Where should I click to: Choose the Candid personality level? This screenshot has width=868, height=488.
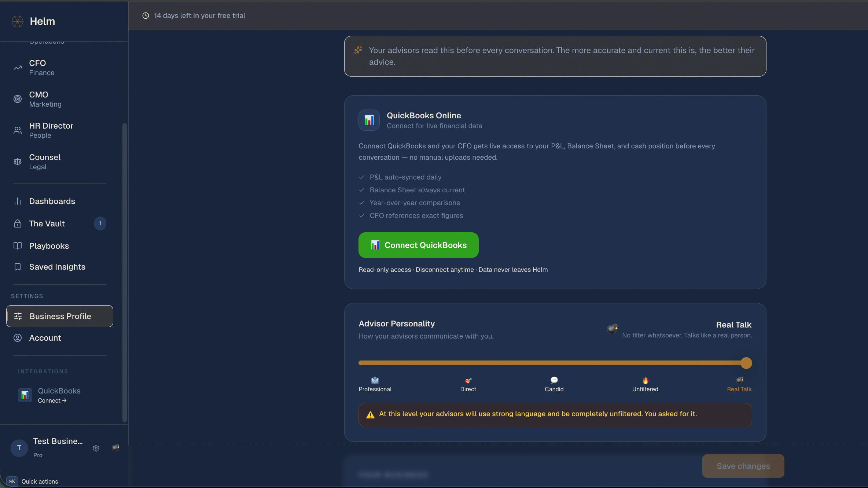pos(554,385)
